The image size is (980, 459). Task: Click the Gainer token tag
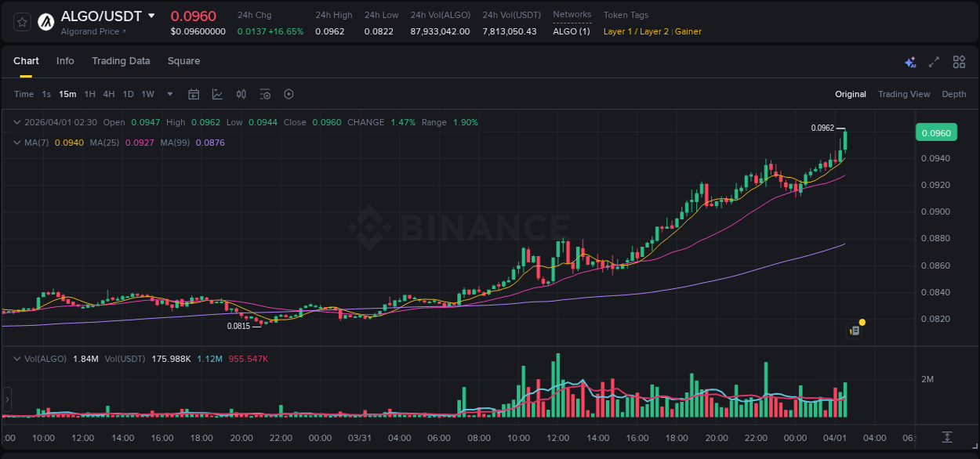(688, 31)
